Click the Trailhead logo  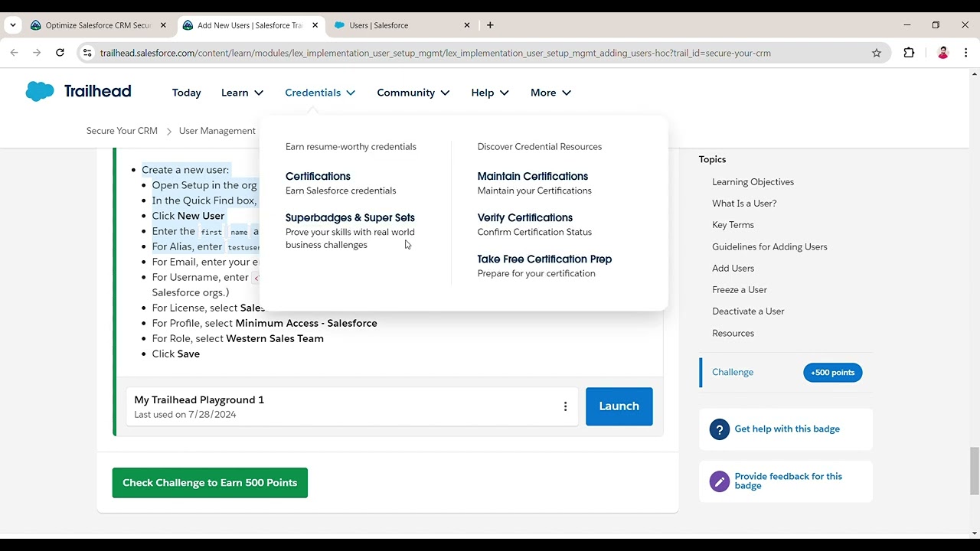(78, 92)
